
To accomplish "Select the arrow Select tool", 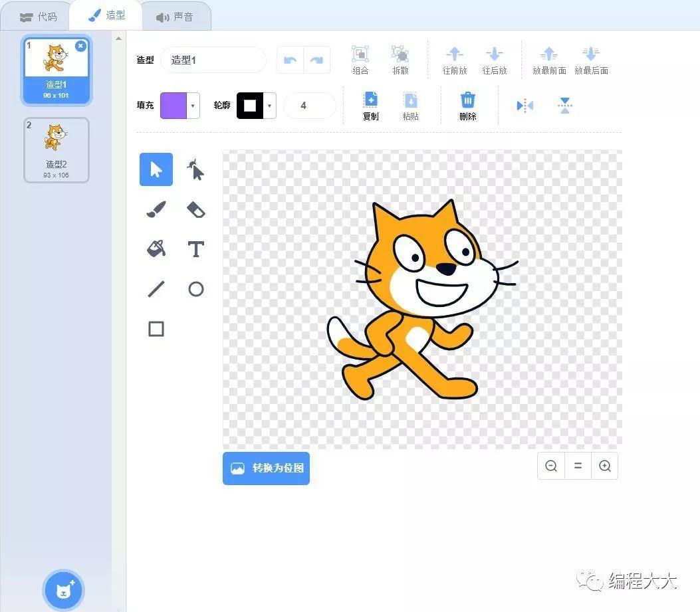I will 156,169.
